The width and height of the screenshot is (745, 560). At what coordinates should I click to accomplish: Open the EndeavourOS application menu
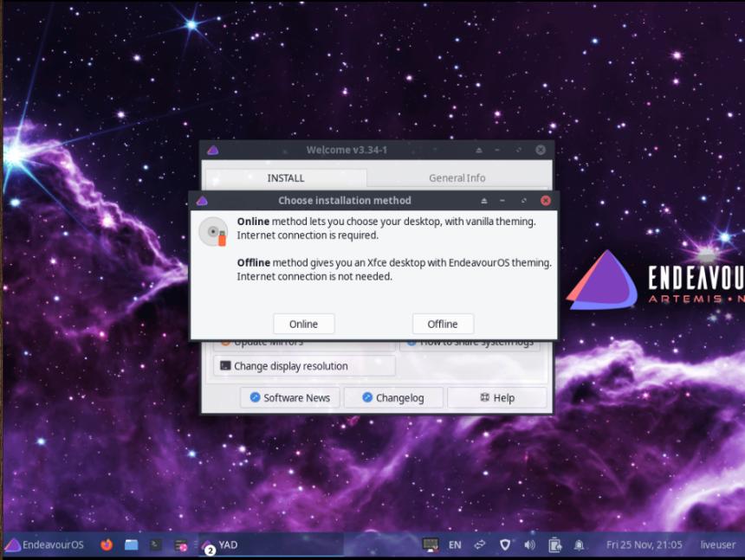44,544
